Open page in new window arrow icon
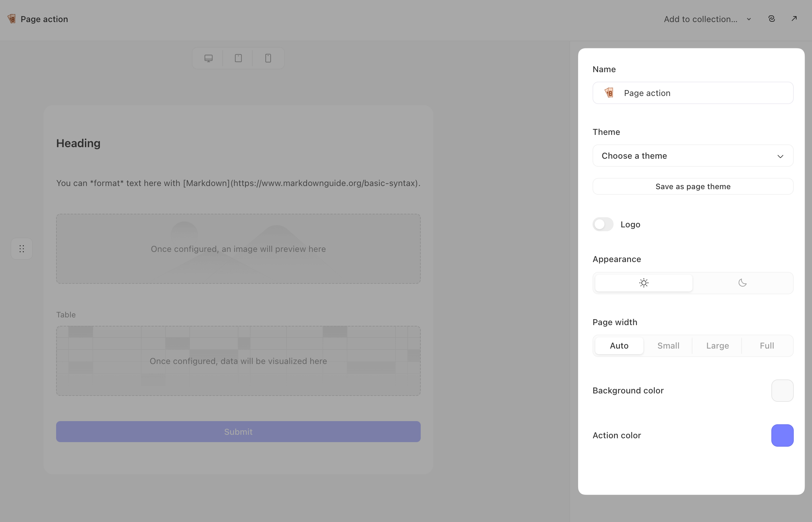Image resolution: width=812 pixels, height=522 pixels. pyautogui.click(x=794, y=19)
